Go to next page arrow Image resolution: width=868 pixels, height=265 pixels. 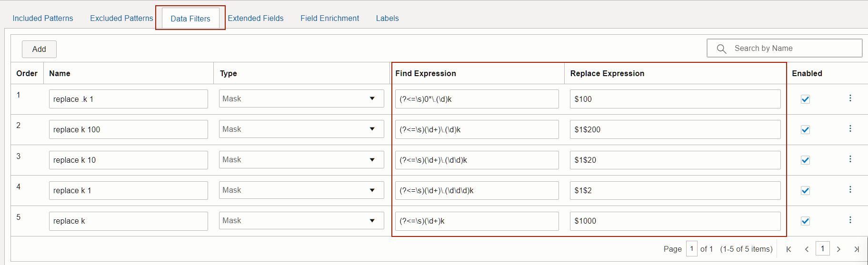(x=838, y=249)
